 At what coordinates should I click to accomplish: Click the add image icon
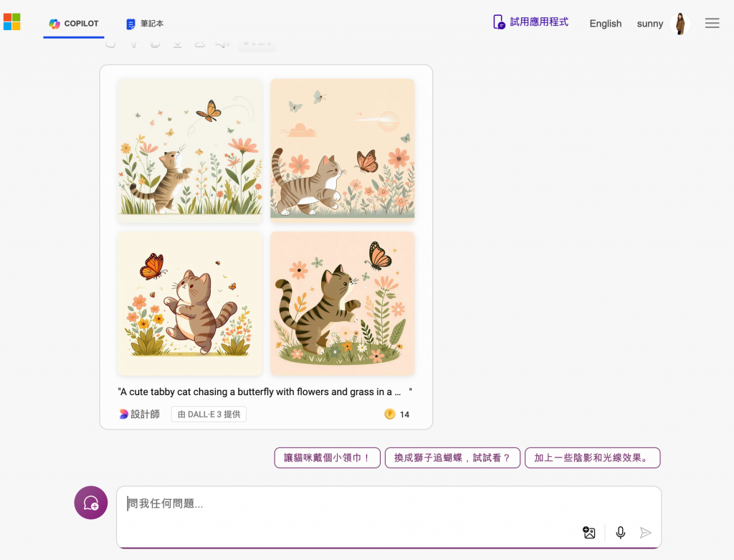click(589, 532)
